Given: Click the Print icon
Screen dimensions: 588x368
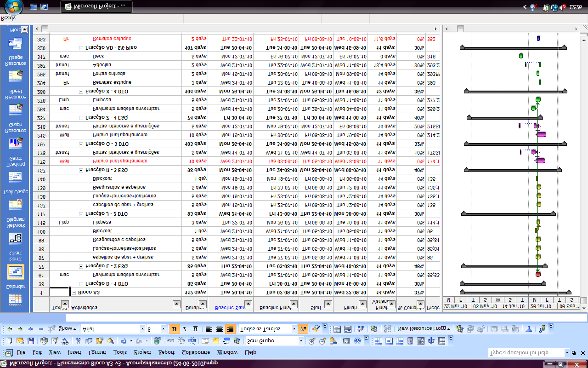Looking at the screenshot, I should click(44, 341).
